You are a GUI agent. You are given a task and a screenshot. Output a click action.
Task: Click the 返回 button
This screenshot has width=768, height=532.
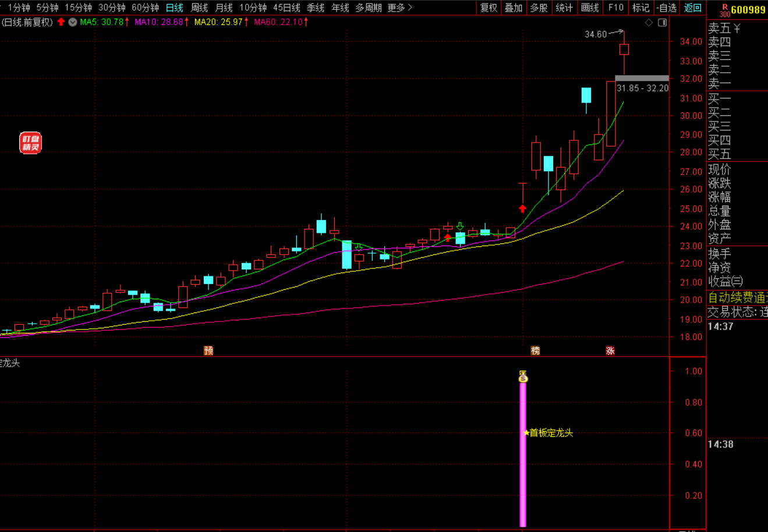[x=692, y=8]
